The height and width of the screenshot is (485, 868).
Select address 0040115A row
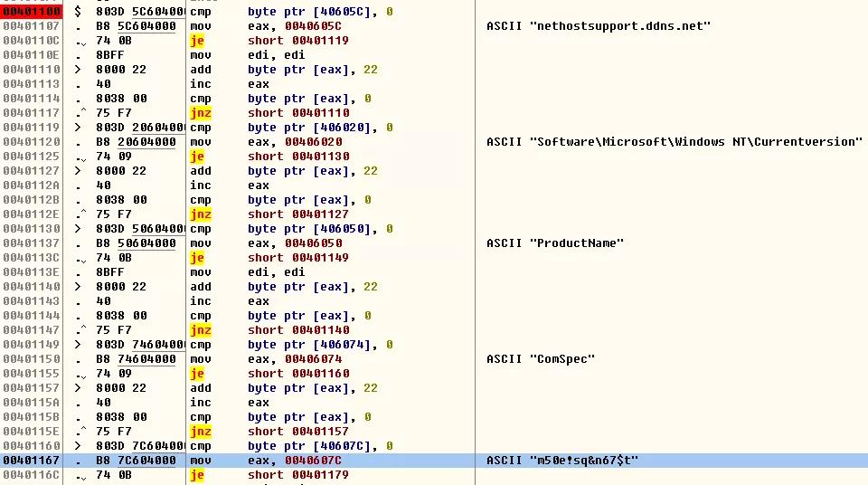click(32, 403)
